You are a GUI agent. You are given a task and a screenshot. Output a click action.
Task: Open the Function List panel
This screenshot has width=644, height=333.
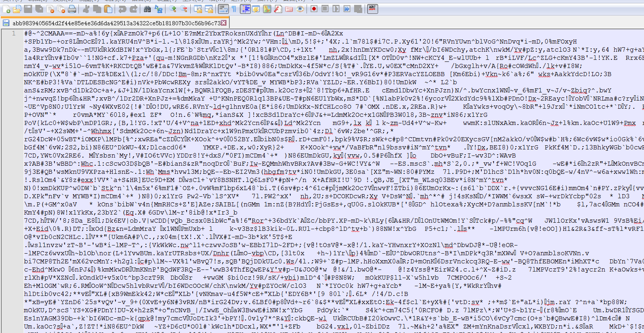coord(278,9)
